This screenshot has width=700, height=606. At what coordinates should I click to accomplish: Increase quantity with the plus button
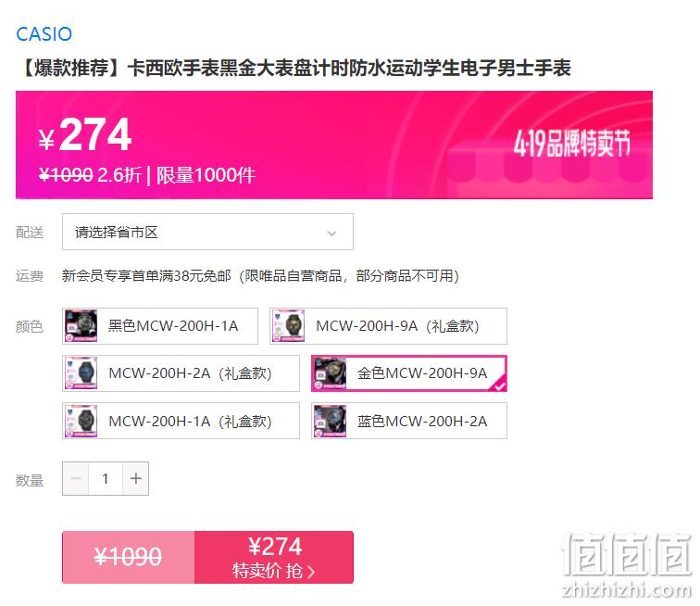[136, 479]
